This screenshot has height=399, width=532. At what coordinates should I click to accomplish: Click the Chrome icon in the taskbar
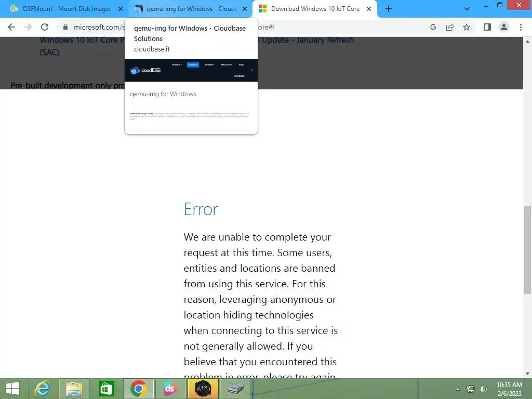138,389
